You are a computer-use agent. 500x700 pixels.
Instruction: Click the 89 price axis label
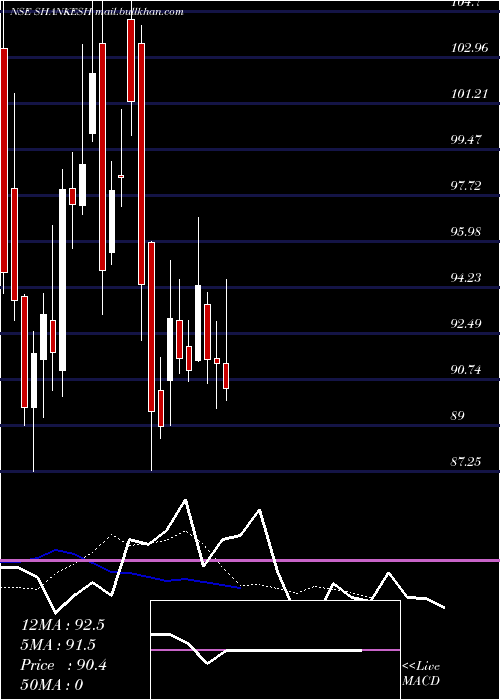[x=458, y=416]
